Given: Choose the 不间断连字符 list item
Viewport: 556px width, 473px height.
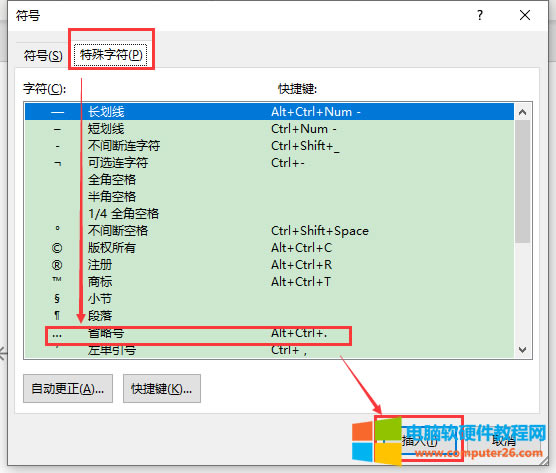Looking at the screenshot, I should click(269, 146).
